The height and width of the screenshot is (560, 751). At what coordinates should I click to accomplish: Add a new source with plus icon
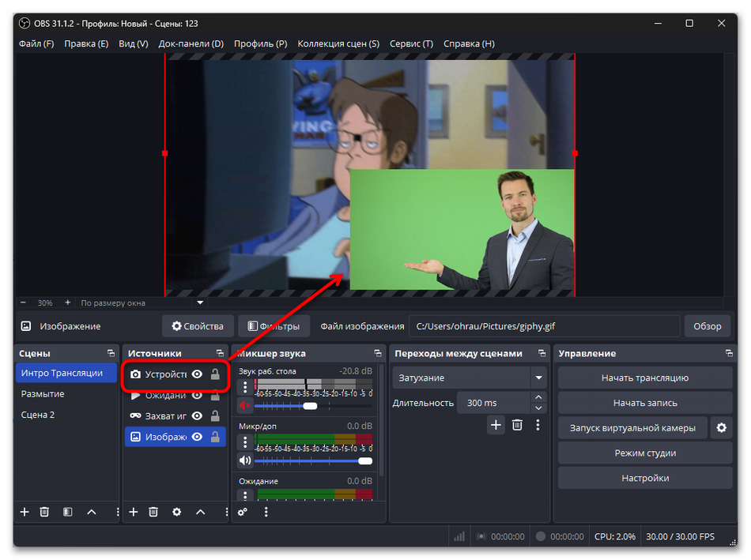pyautogui.click(x=134, y=512)
